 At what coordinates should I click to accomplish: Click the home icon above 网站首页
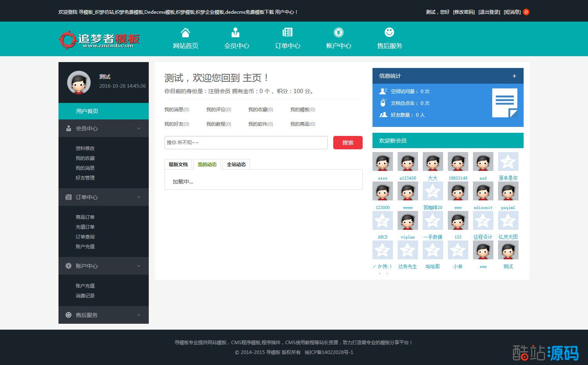click(185, 32)
